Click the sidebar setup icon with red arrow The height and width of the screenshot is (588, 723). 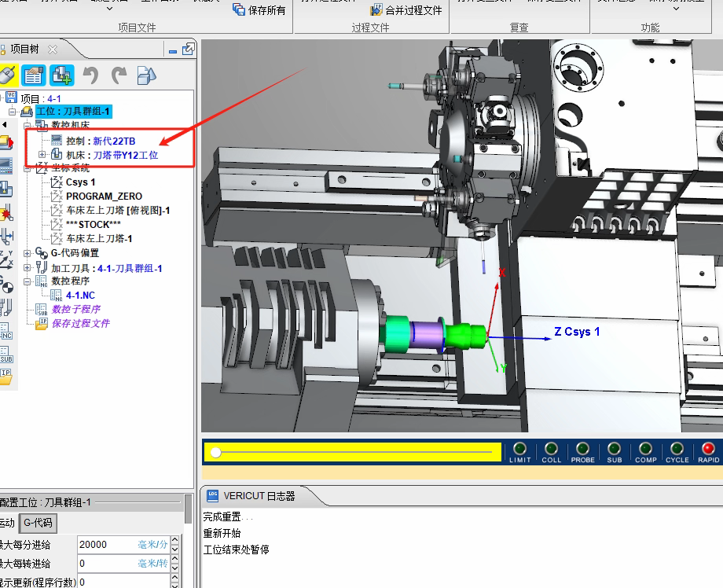(6, 142)
